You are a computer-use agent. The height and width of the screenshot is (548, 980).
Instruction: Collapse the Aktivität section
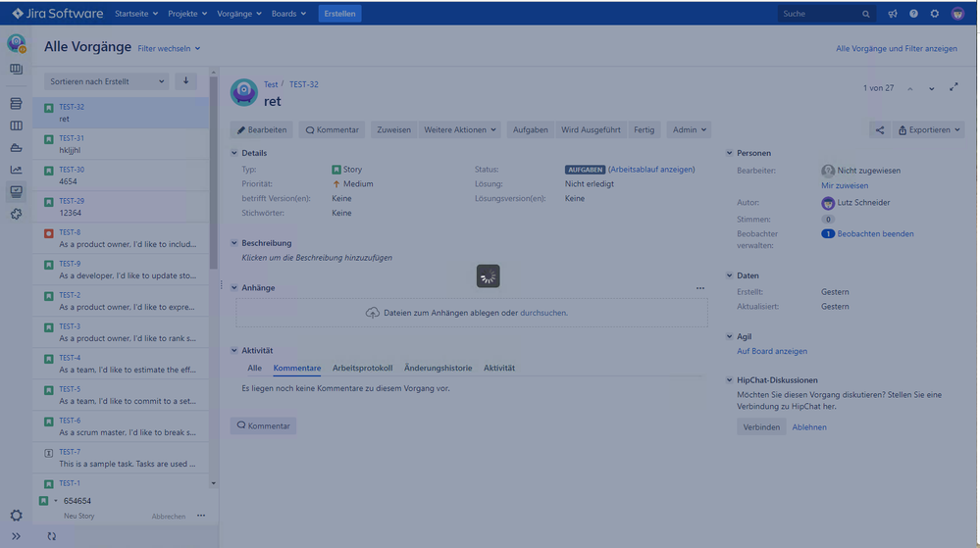coord(233,351)
